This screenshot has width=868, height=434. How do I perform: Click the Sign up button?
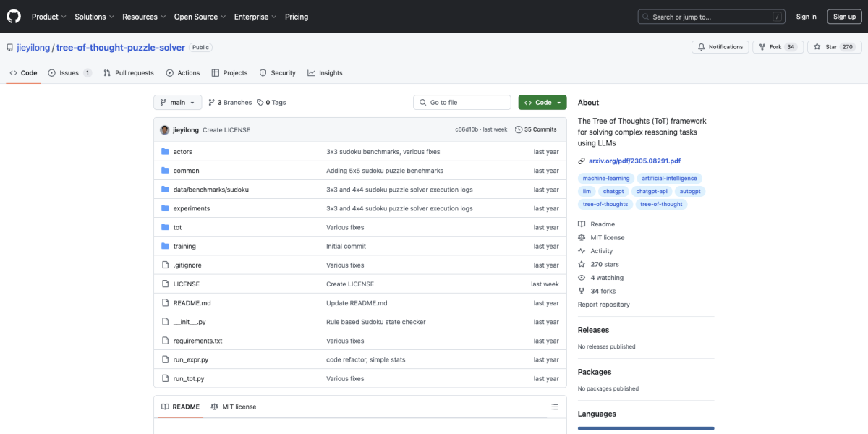(x=844, y=17)
